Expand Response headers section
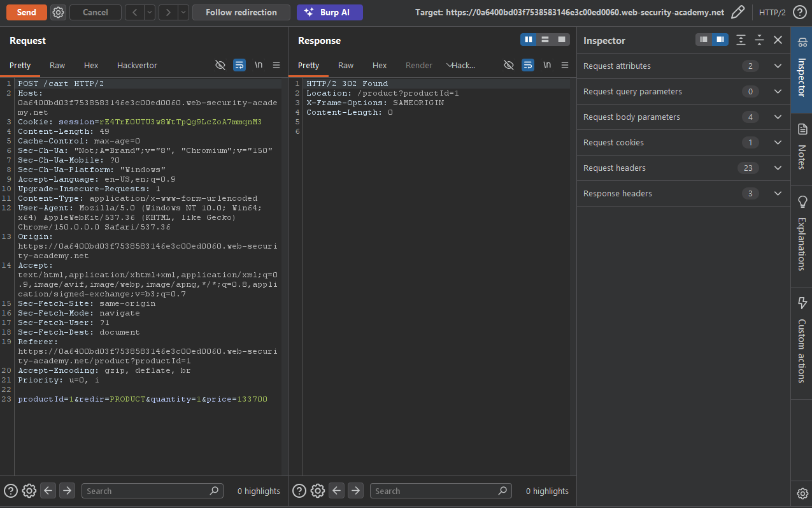812x508 pixels. pos(683,193)
